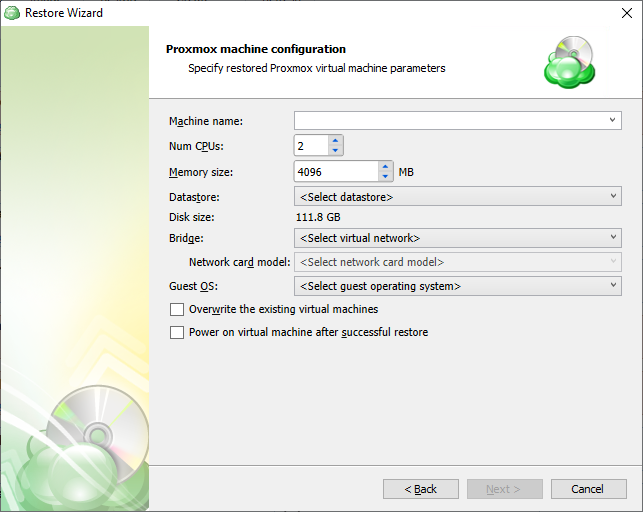The height and width of the screenshot is (512, 643).
Task: Click the Num CPUs value field
Action: point(311,146)
